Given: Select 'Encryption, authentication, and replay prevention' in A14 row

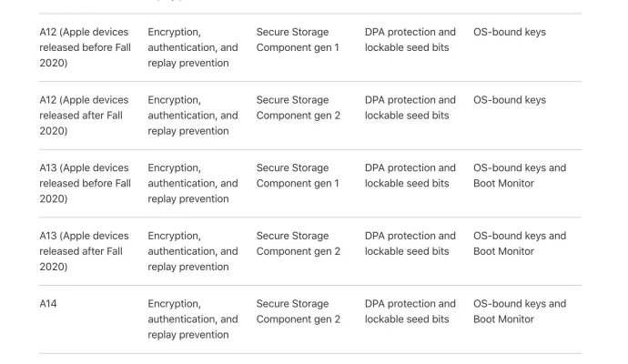Looking at the screenshot, I should tap(193, 319).
